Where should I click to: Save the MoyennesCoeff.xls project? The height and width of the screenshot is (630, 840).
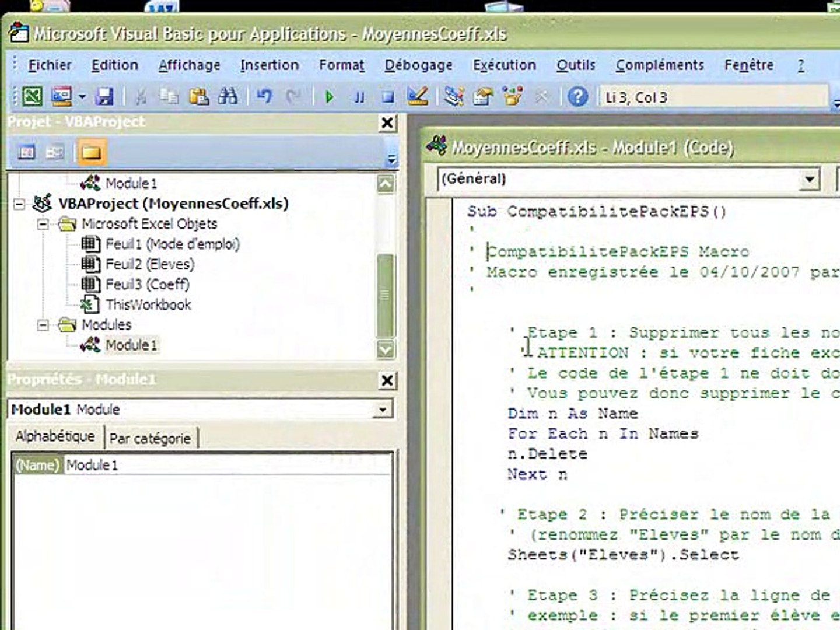[104, 96]
